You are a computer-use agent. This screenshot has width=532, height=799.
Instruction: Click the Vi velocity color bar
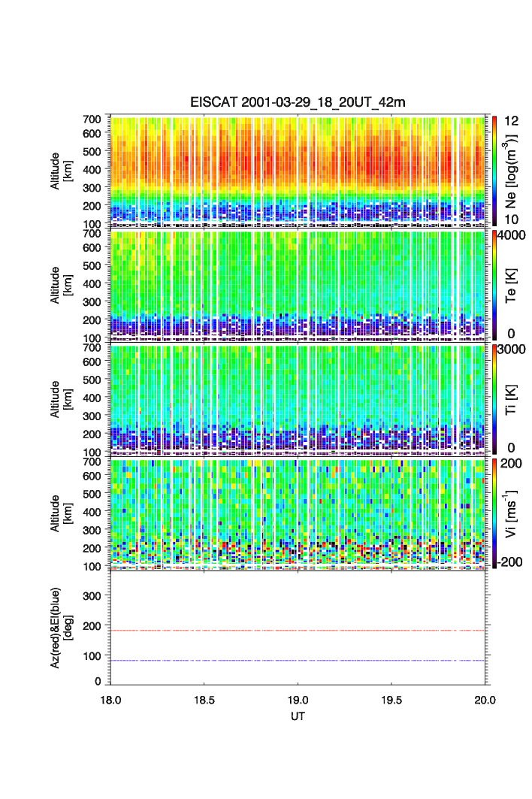tap(494, 513)
